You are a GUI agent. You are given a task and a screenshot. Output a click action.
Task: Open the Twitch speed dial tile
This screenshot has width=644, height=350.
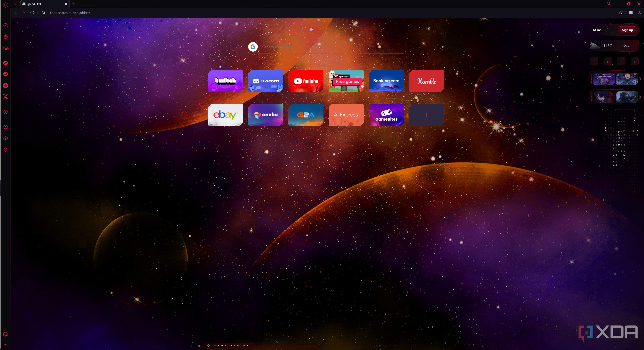click(226, 81)
